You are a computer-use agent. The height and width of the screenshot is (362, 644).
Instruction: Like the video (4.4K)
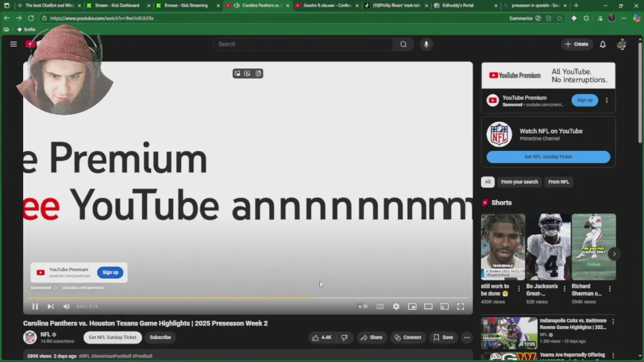coord(322,337)
